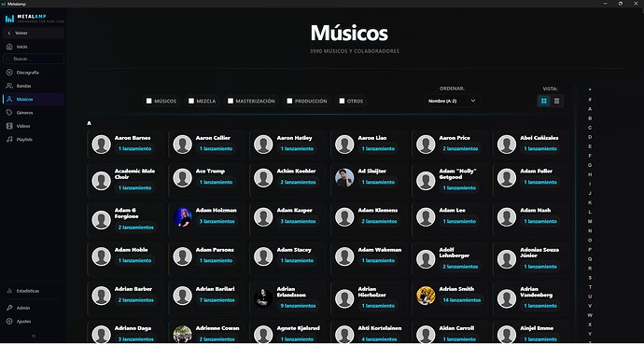Click Aaron Barnes avatar icon
The width and height of the screenshot is (644, 345).
101,145
